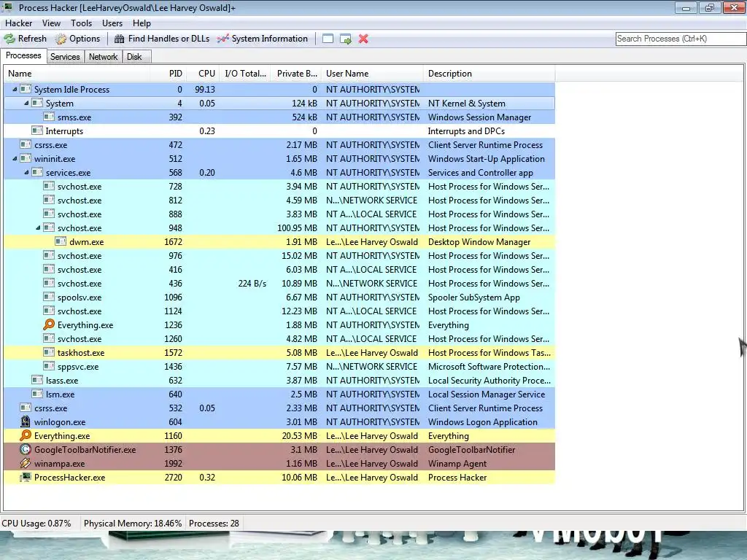
Task: Select the svchost.exe row with PID 976
Action: (x=279, y=255)
